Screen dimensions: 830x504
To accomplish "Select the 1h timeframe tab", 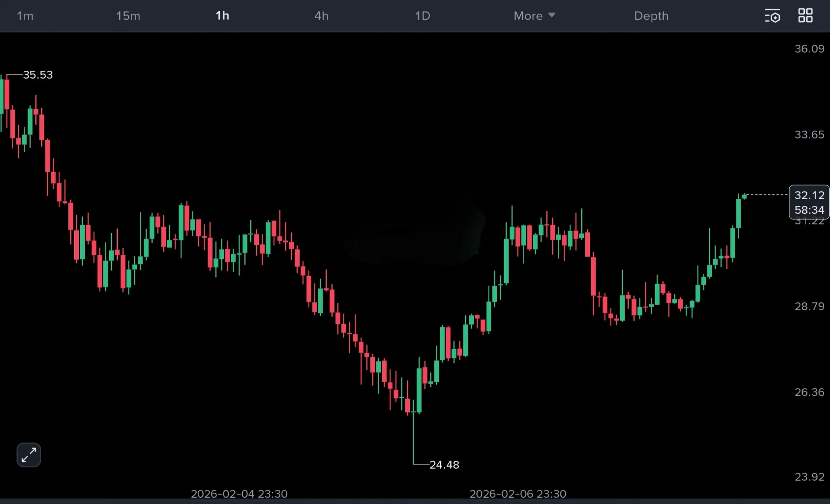I will point(222,16).
